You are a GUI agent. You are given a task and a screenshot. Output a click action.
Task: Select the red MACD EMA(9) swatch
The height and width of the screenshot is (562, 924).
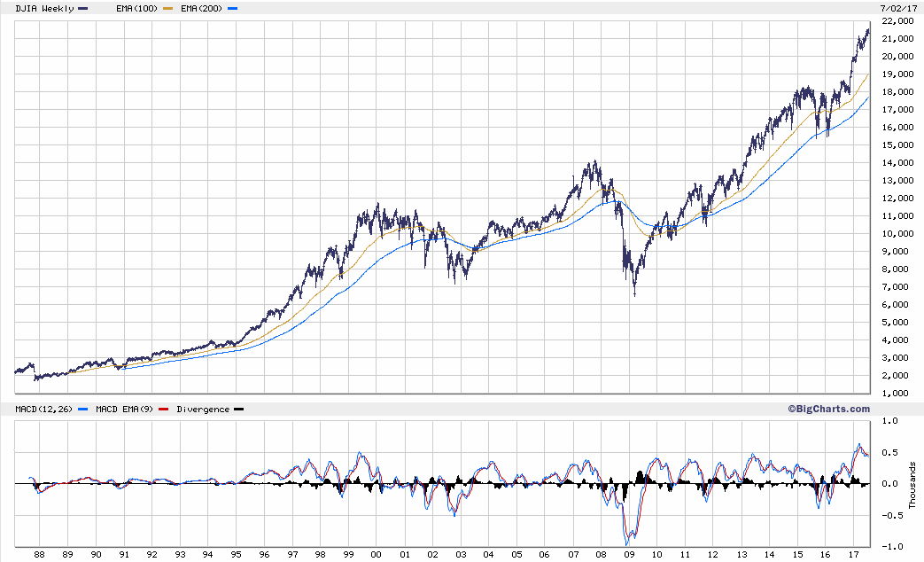tap(163, 410)
